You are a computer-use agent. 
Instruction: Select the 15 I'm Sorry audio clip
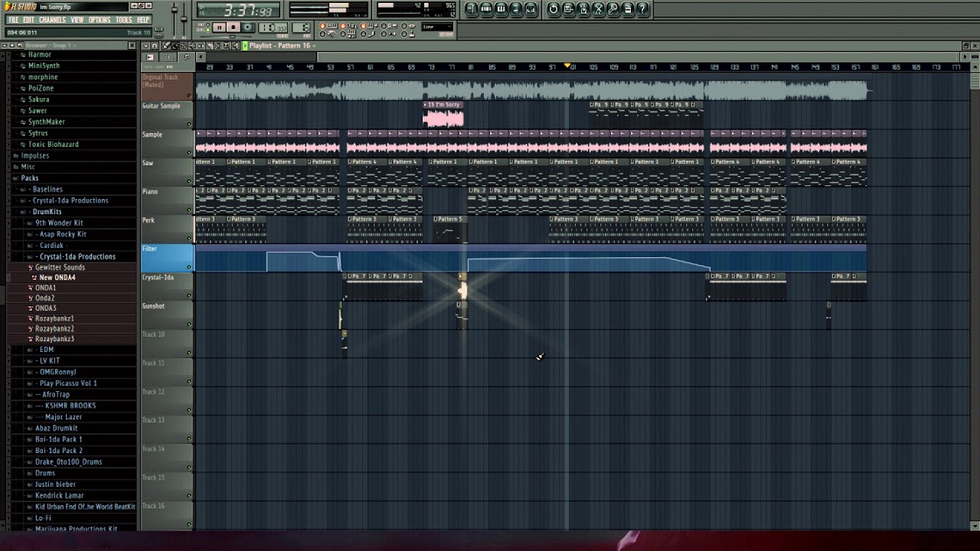tap(443, 116)
